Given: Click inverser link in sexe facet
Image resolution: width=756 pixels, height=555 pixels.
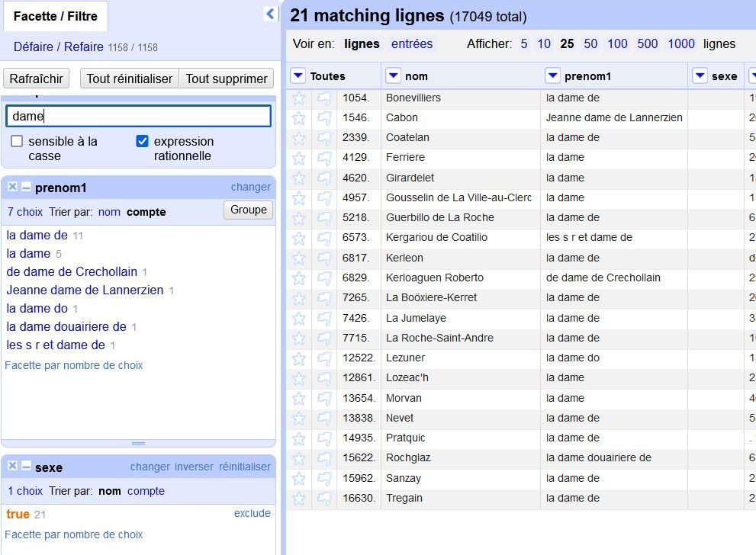Looking at the screenshot, I should (x=194, y=467).
